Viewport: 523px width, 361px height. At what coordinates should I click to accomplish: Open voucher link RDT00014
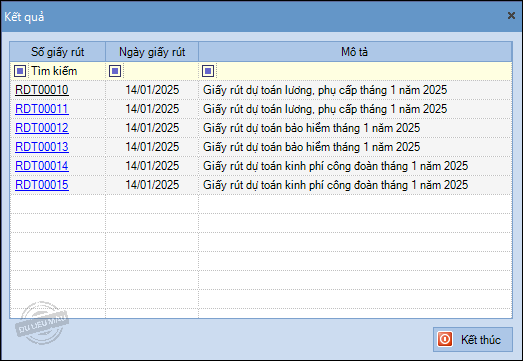pos(42,166)
